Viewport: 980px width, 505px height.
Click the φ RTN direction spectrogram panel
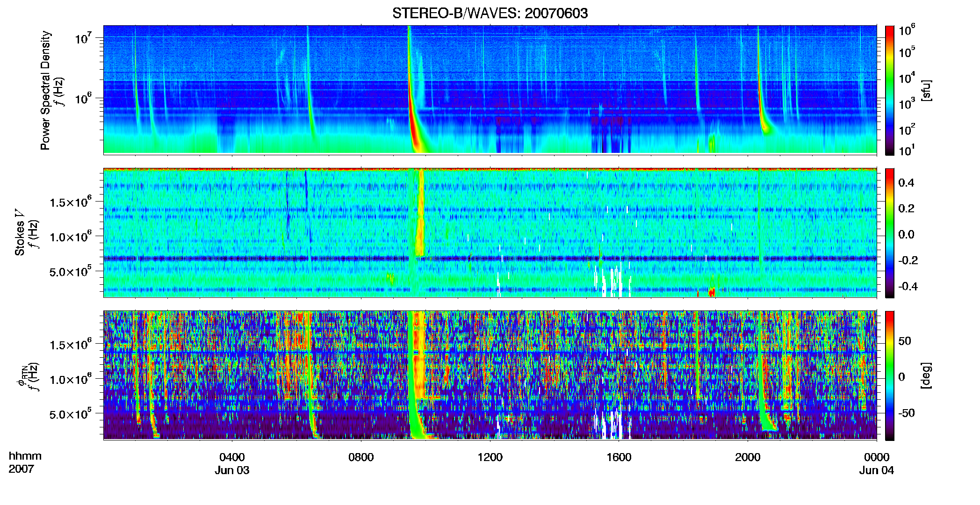(490, 375)
